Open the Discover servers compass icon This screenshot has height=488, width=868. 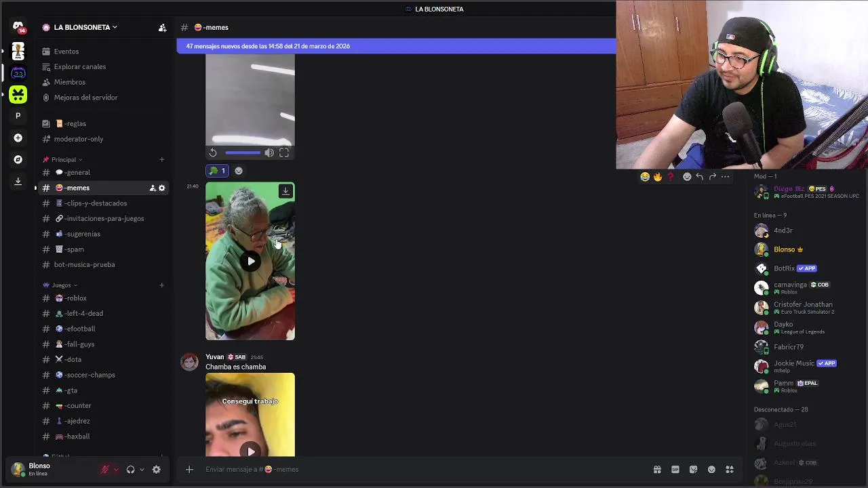tap(18, 159)
